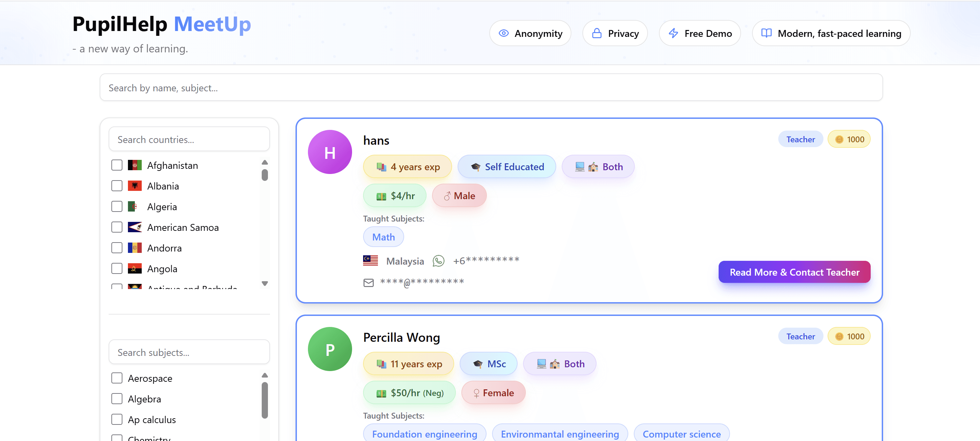Click the lightning icon on Free Demo
The width and height of the screenshot is (980, 441).
pyautogui.click(x=673, y=33)
